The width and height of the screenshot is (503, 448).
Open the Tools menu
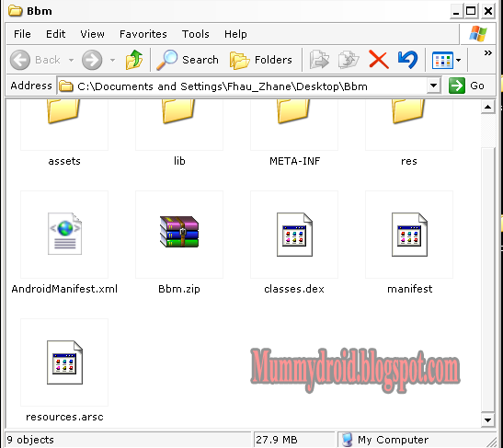[x=195, y=34]
